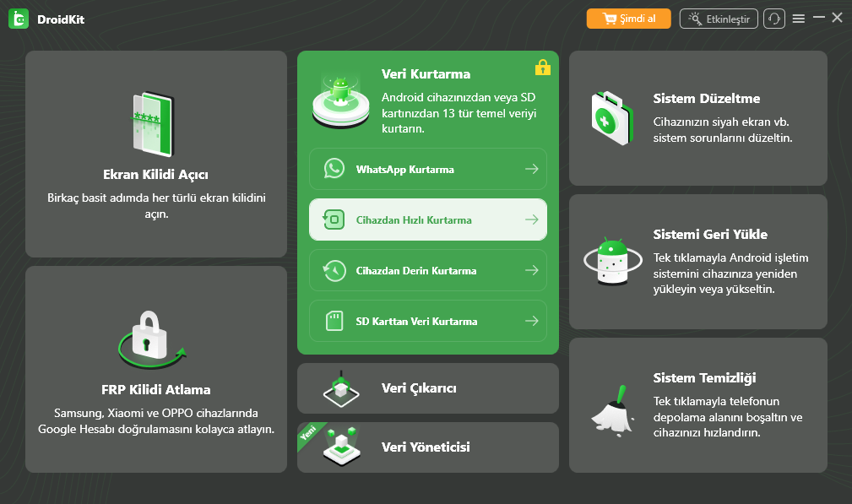Click the DroidKit logo icon
Screen dimensions: 852x504
tap(18, 19)
